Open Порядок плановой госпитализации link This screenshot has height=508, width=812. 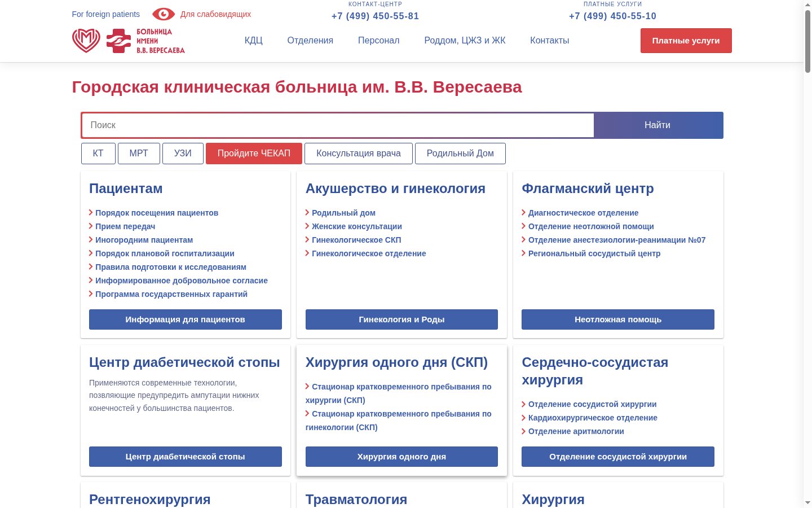(x=165, y=253)
